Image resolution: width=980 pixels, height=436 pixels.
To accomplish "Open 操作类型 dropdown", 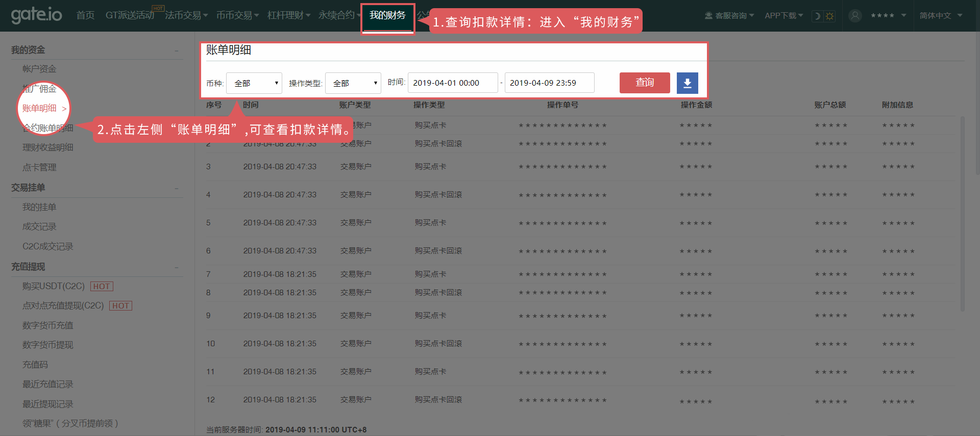I will [353, 83].
